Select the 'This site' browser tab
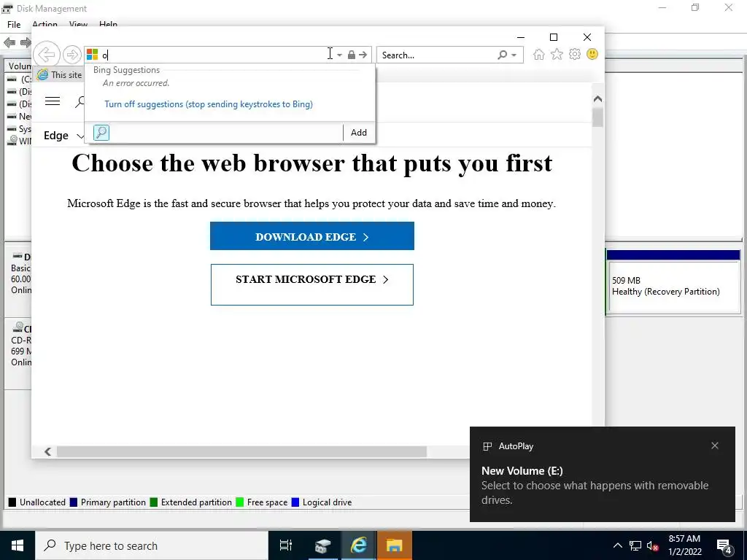 (59, 75)
